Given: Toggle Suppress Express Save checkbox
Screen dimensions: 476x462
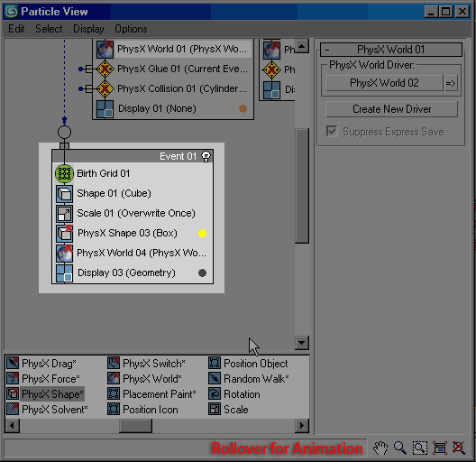Looking at the screenshot, I should coord(332,132).
